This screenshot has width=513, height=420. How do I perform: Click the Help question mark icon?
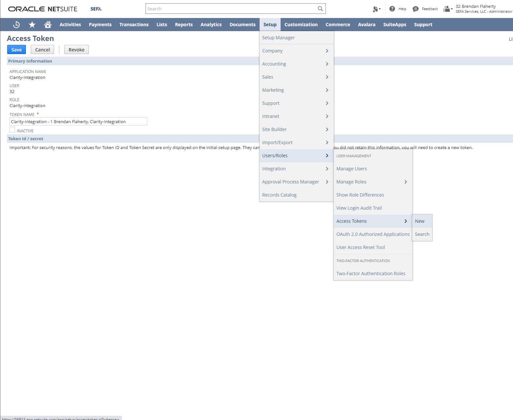pos(392,9)
